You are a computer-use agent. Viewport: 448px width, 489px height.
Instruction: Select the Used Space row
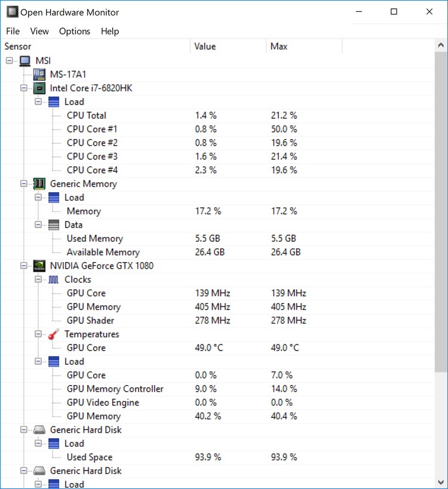tap(218, 457)
